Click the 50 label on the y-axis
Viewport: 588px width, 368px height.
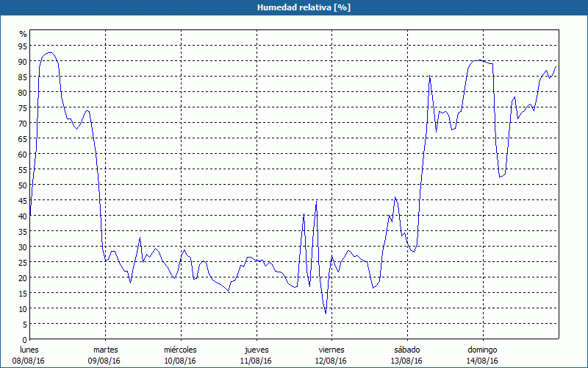coord(23,185)
